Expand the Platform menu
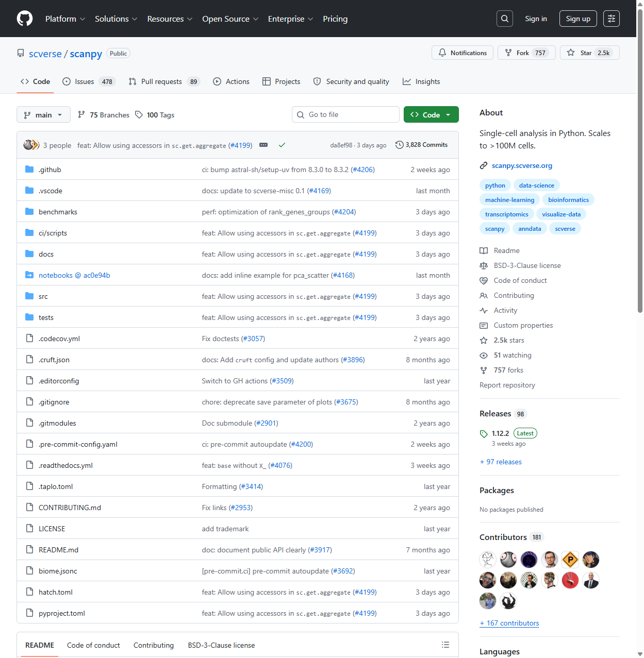 tap(65, 19)
